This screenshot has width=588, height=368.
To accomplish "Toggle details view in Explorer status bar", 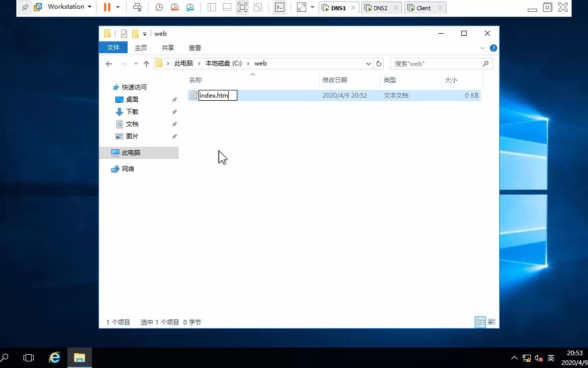I will 480,322.
